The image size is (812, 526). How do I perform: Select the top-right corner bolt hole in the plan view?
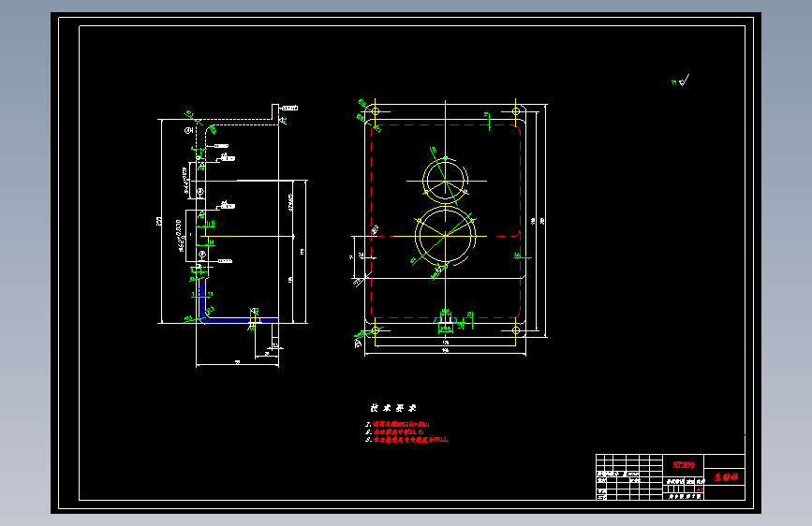pyautogui.click(x=516, y=110)
